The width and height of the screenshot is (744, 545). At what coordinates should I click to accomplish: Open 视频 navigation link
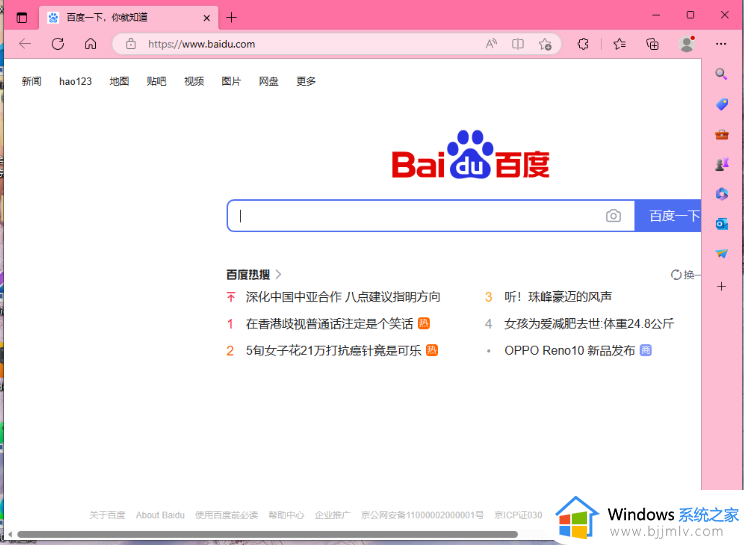194,82
